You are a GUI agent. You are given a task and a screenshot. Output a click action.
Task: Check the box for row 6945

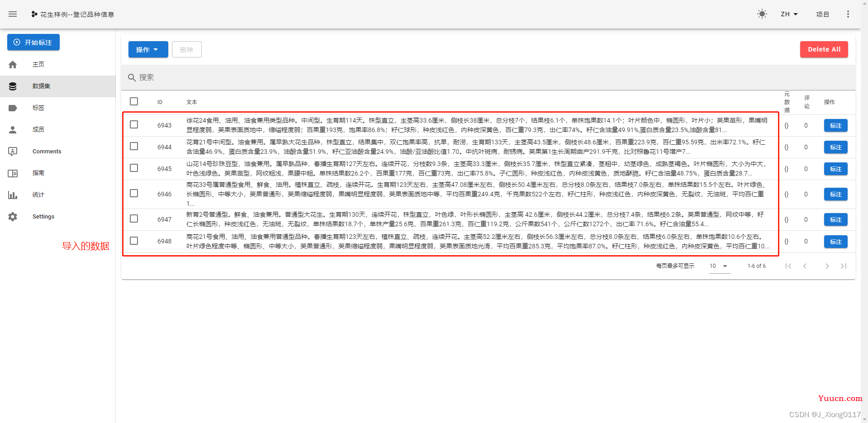pos(134,168)
